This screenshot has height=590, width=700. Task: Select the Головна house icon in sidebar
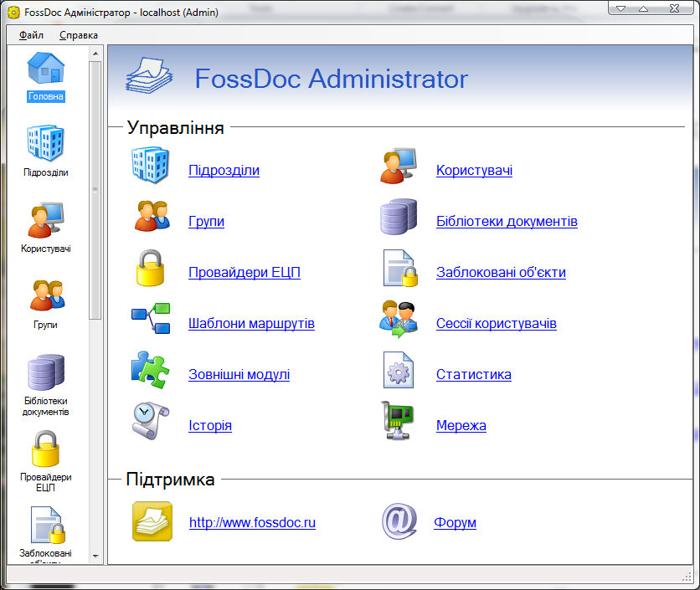click(x=45, y=68)
